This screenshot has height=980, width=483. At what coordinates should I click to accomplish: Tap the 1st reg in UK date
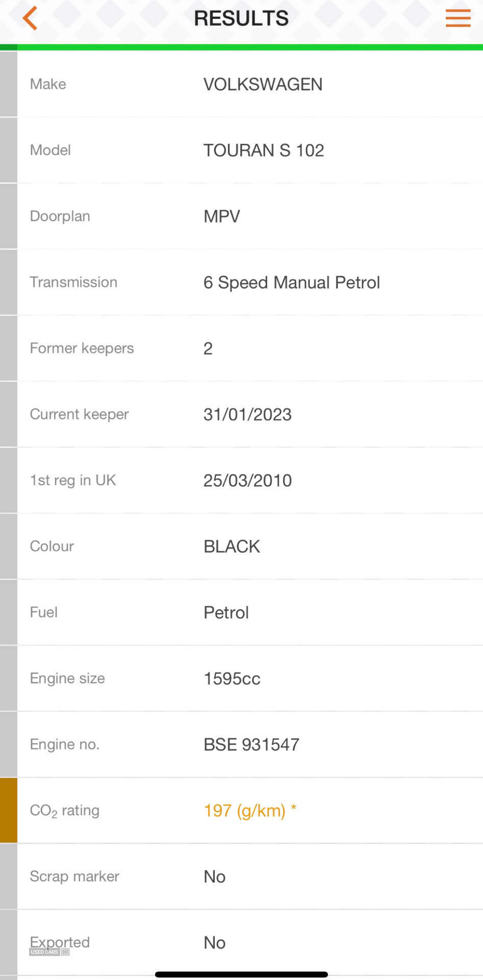(247, 480)
